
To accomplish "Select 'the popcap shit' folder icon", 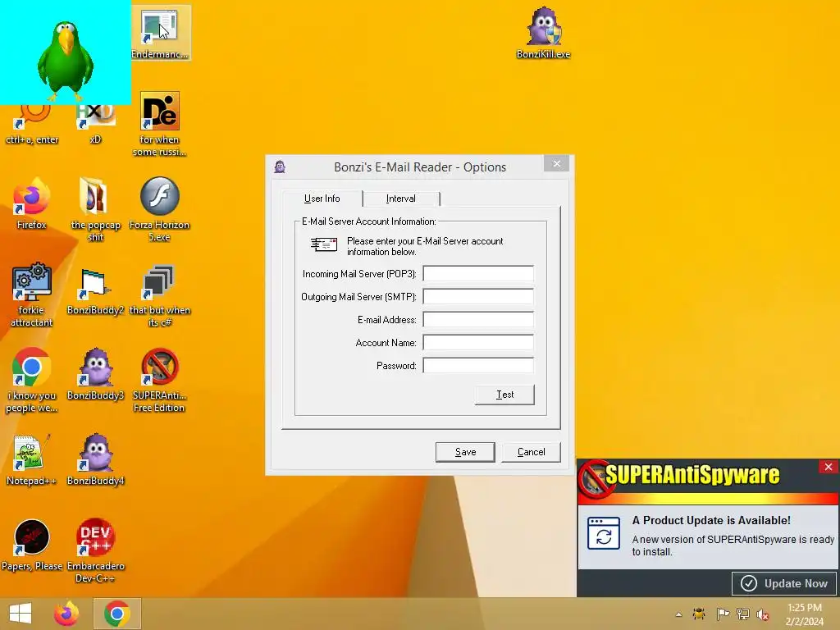I will point(95,210).
